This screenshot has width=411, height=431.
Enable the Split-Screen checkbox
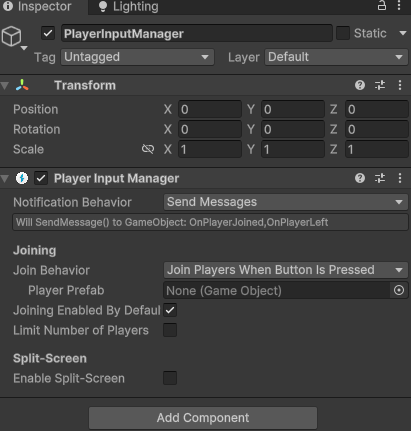pyautogui.click(x=170, y=378)
